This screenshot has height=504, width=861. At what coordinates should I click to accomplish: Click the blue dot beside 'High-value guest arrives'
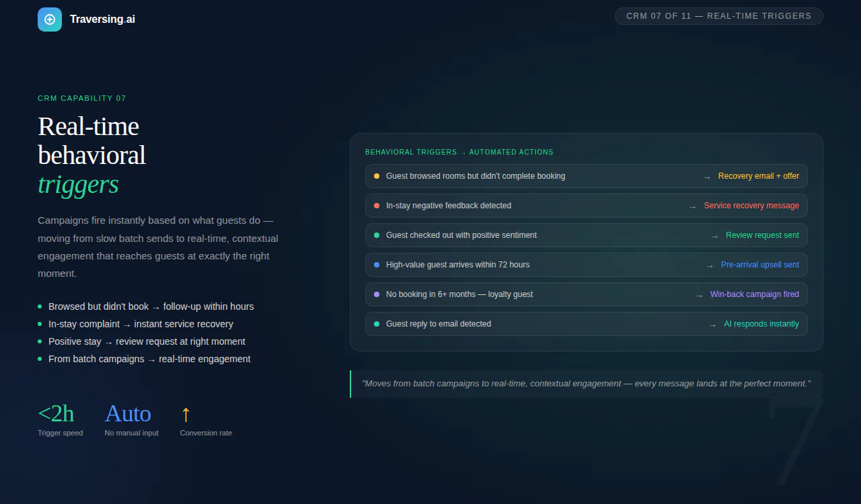[x=377, y=265]
